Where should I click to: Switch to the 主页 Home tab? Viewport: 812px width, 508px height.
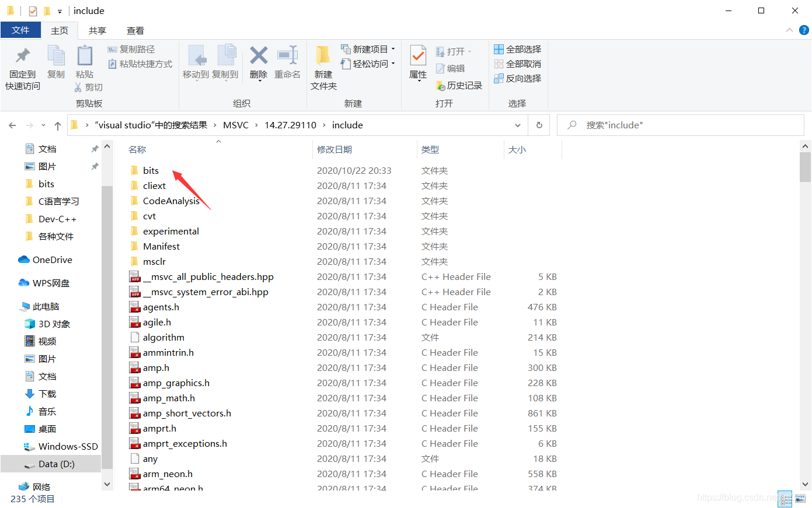click(60, 30)
